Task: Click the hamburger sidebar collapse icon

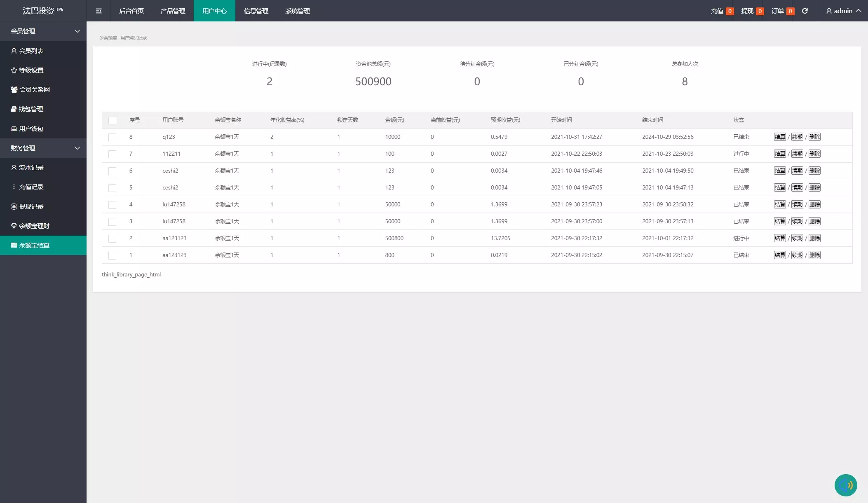Action: pos(99,11)
